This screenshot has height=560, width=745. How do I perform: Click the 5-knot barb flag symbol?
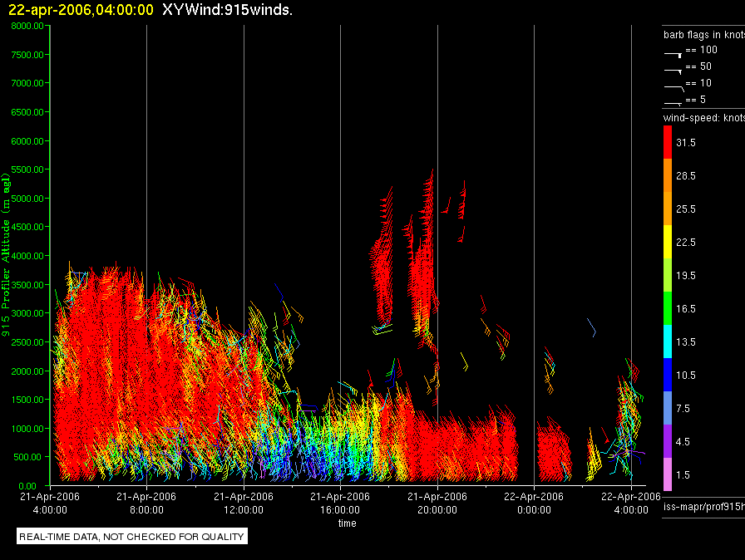coord(673,104)
